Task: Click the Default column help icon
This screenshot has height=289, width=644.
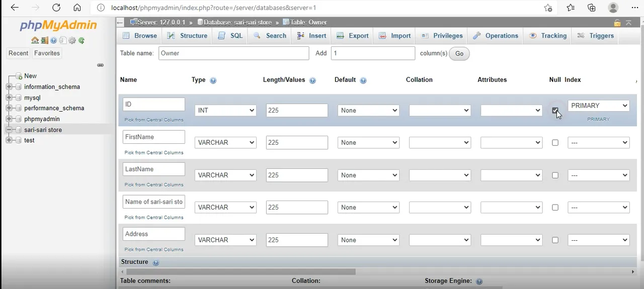Action: [x=363, y=80]
